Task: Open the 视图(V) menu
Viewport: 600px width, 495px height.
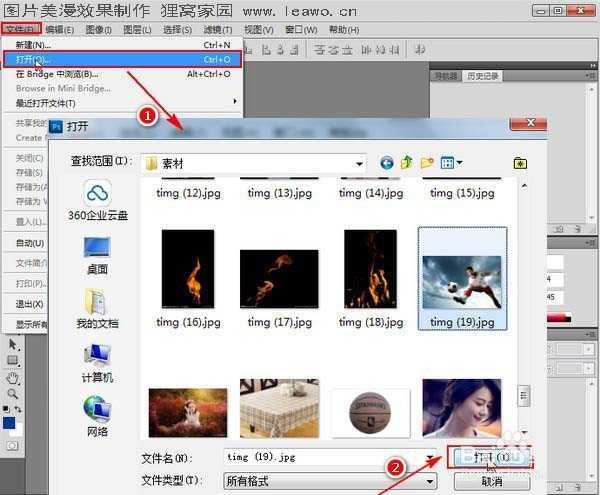Action: [x=259, y=29]
